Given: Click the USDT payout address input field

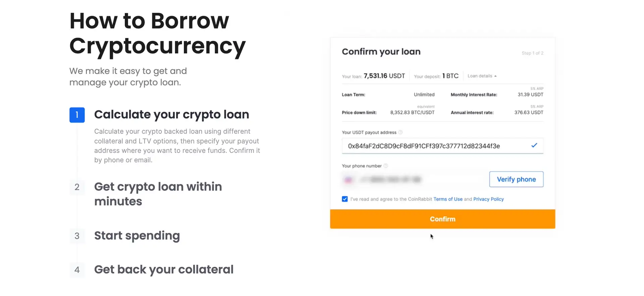Looking at the screenshot, I should [436, 146].
